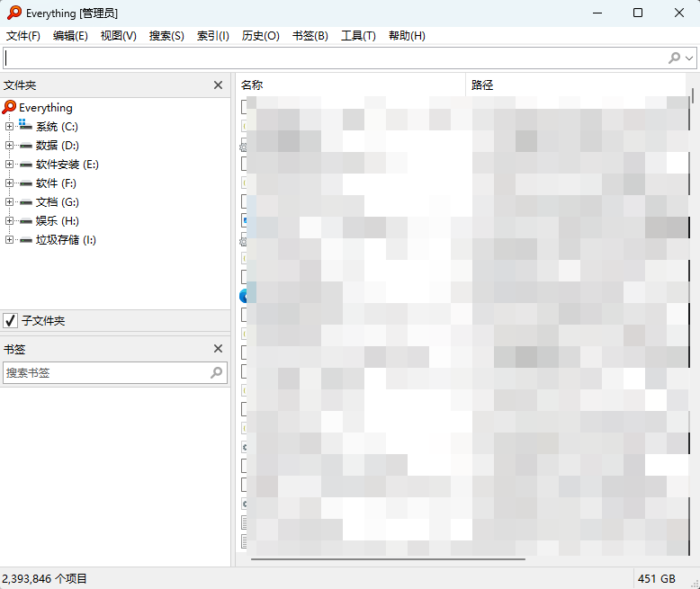Expand the 软件 (F:) drive node

[9, 183]
